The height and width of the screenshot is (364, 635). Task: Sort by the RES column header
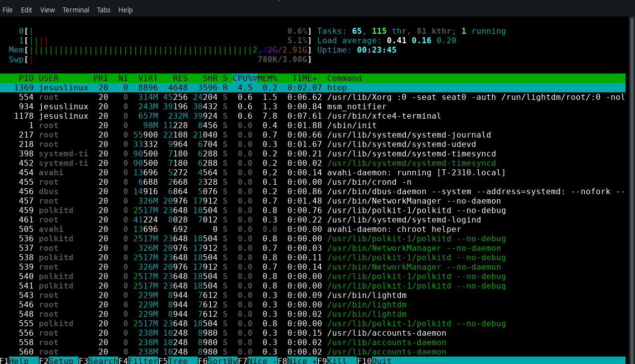(181, 78)
